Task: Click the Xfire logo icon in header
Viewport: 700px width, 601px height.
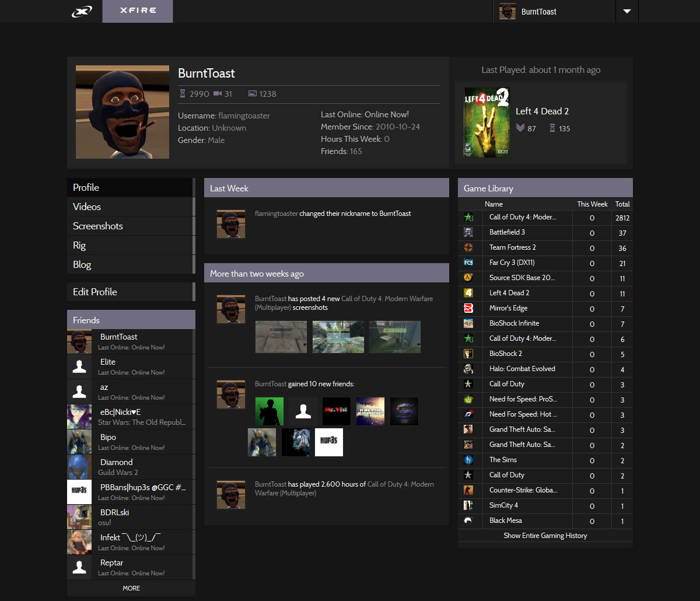Action: [82, 12]
